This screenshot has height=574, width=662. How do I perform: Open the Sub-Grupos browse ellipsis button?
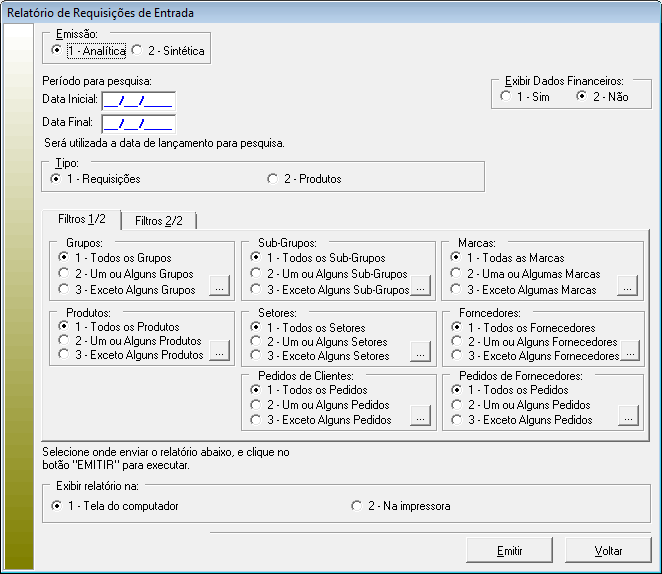[421, 288]
